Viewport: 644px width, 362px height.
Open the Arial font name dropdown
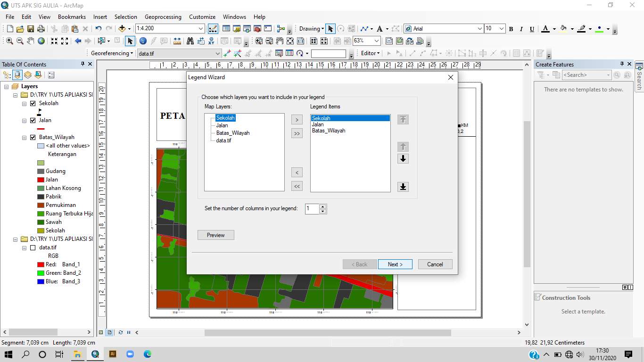480,29
